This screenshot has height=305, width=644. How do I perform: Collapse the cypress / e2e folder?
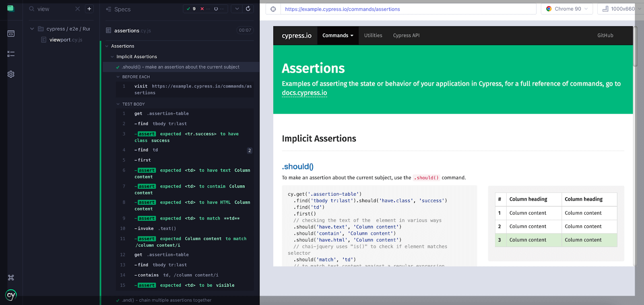pos(32,29)
